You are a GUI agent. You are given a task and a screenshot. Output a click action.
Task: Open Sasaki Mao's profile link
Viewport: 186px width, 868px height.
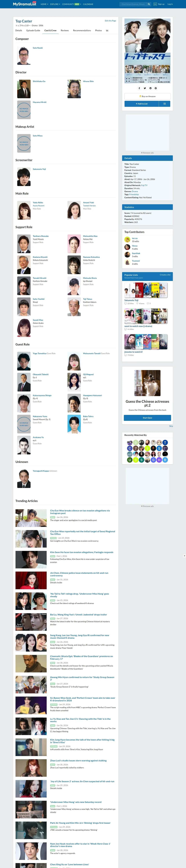38,320
